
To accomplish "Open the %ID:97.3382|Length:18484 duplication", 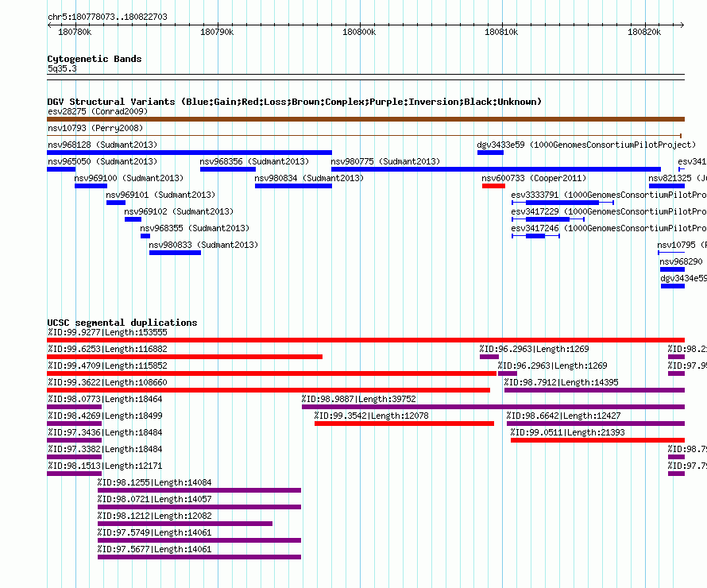I will coord(75,457).
